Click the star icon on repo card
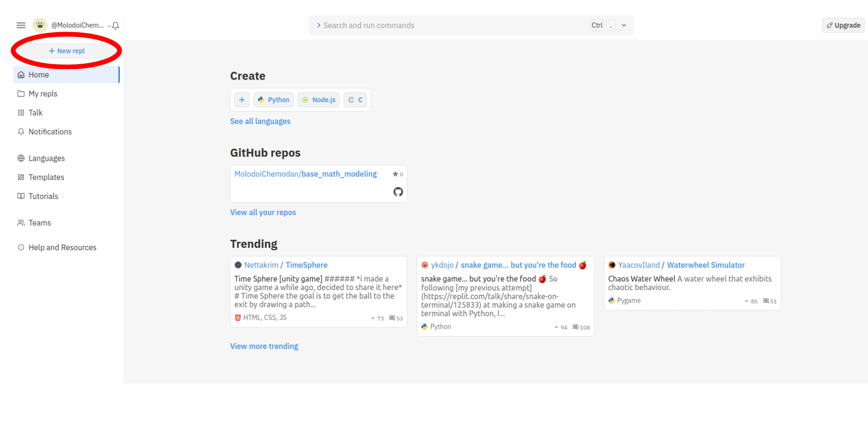Screen dimensions: 868x432 point(395,174)
